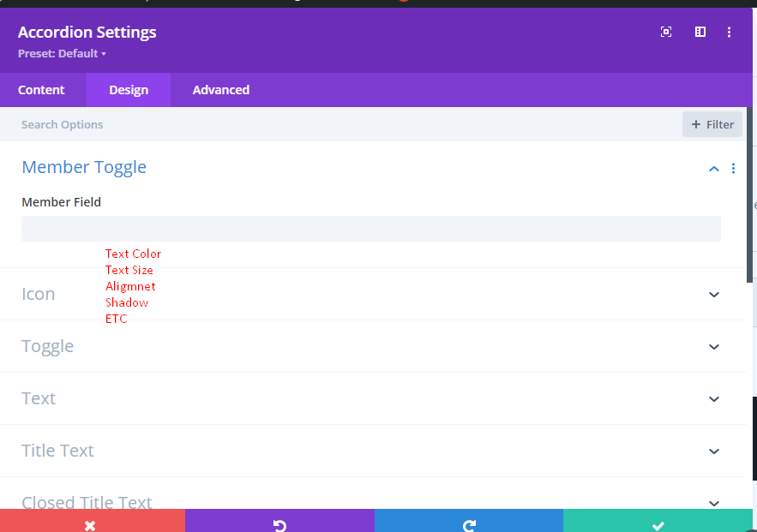Discard changes with the red X
Image resolution: width=757 pixels, height=532 pixels.
[92, 524]
